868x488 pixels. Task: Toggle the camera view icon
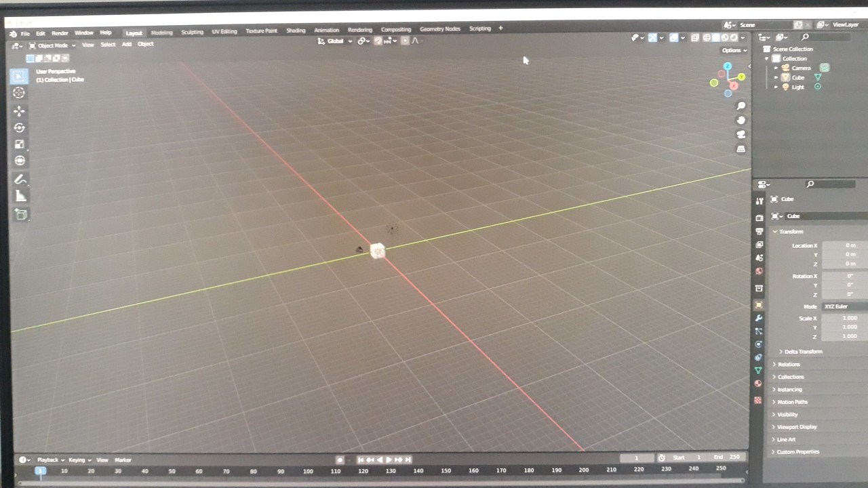click(x=741, y=134)
